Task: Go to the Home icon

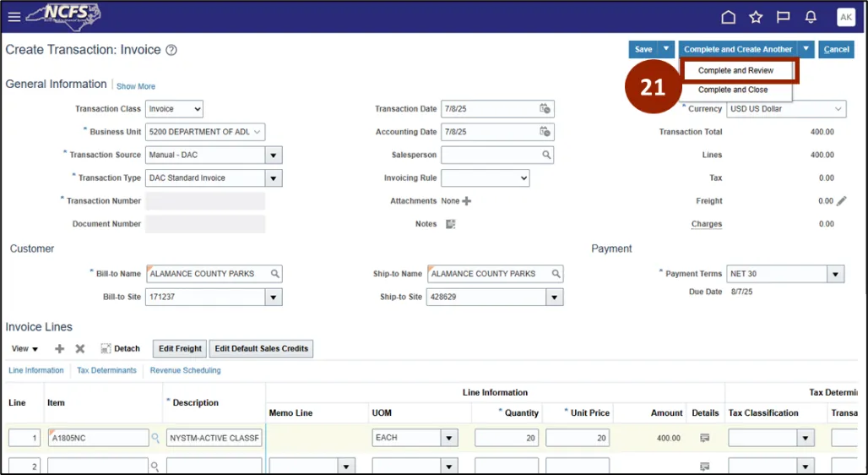Action: pyautogui.click(x=728, y=17)
